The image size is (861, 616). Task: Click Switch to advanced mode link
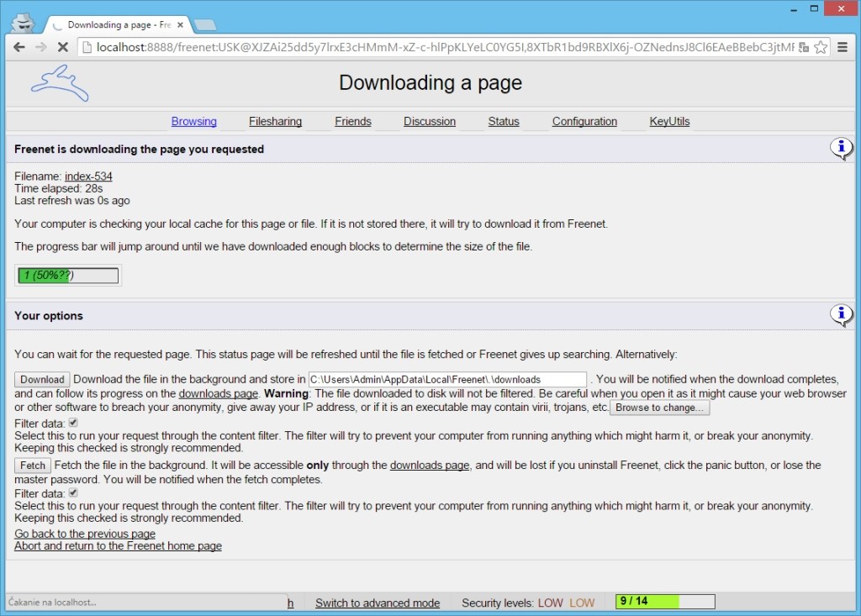click(x=377, y=603)
